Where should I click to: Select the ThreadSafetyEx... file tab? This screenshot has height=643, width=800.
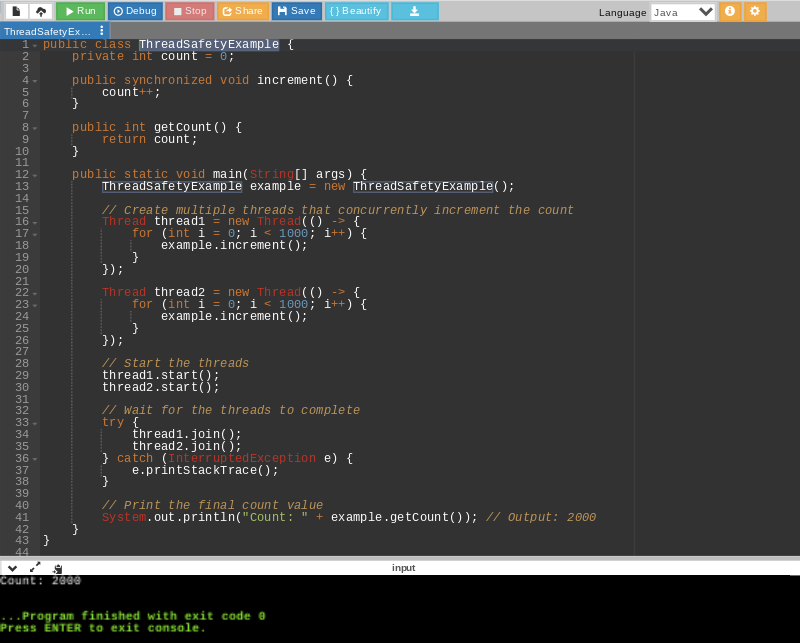pyautogui.click(x=47, y=32)
